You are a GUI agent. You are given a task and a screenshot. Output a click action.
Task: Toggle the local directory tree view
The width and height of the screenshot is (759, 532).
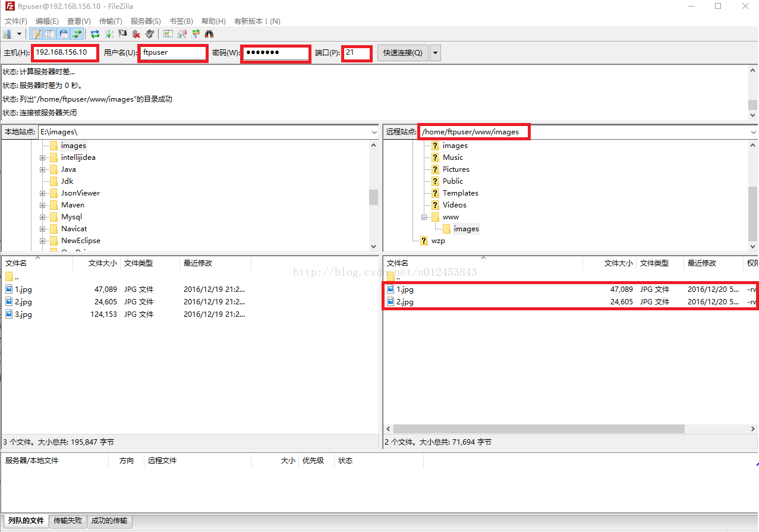tap(50, 34)
